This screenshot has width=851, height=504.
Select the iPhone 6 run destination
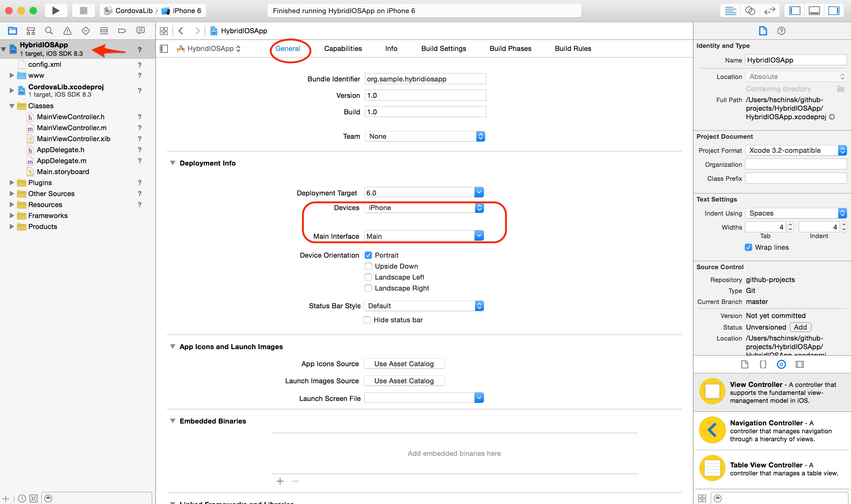182,11
